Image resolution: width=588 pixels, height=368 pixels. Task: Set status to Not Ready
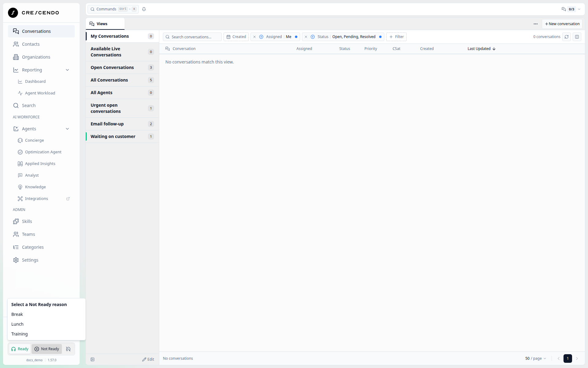[x=47, y=349]
